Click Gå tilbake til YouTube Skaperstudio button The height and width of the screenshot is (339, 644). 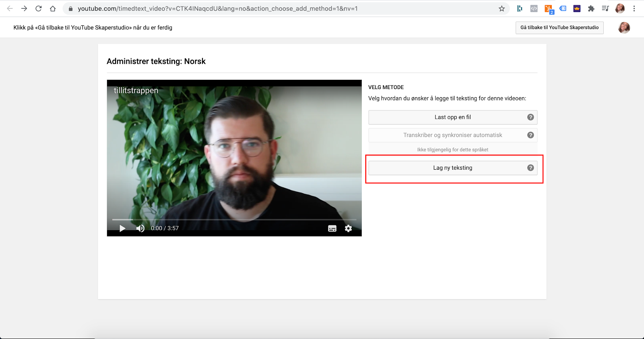pyautogui.click(x=559, y=27)
